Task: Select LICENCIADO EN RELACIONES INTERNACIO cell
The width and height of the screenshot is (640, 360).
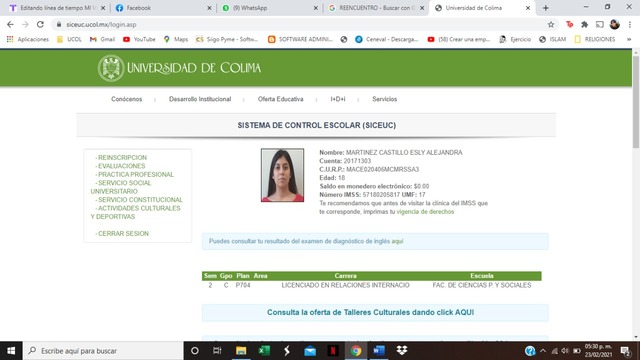Action: click(x=345, y=285)
